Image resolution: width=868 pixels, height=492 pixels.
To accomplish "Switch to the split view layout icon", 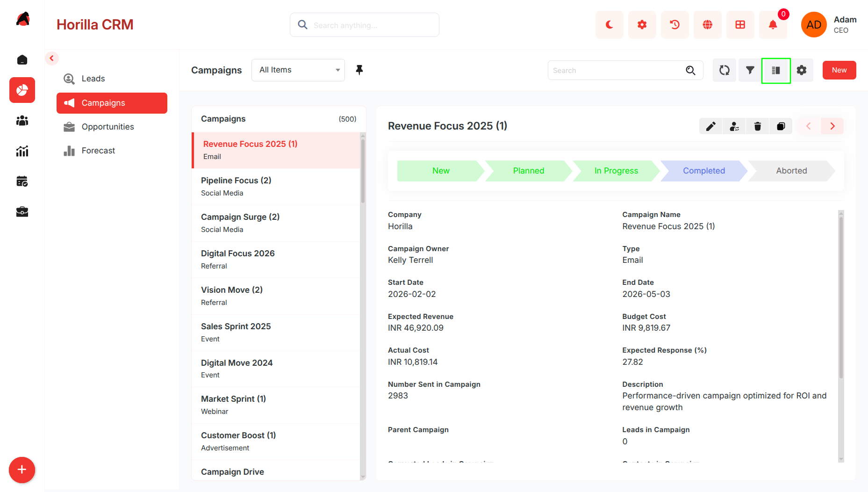I will tap(776, 71).
